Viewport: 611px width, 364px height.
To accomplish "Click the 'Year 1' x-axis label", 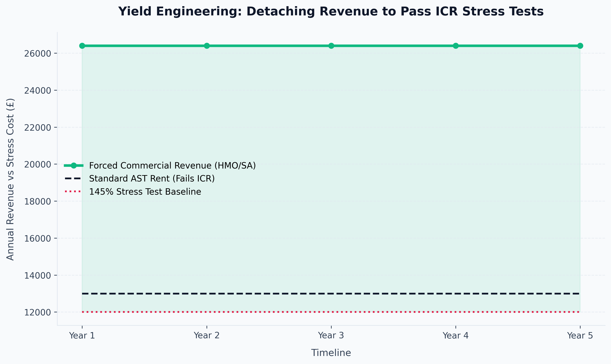I will pos(82,336).
